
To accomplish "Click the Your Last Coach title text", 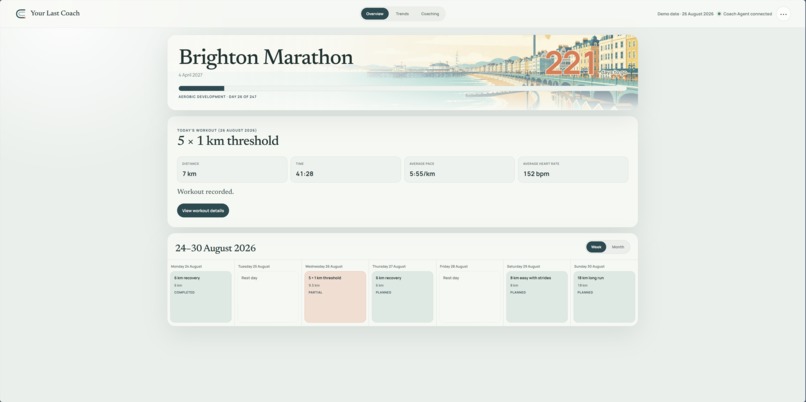I will pos(55,13).
